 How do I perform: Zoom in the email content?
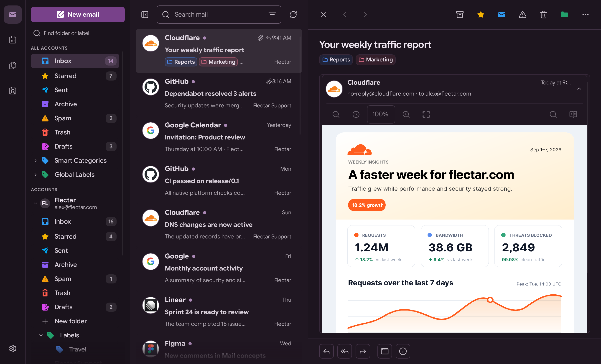(x=406, y=114)
